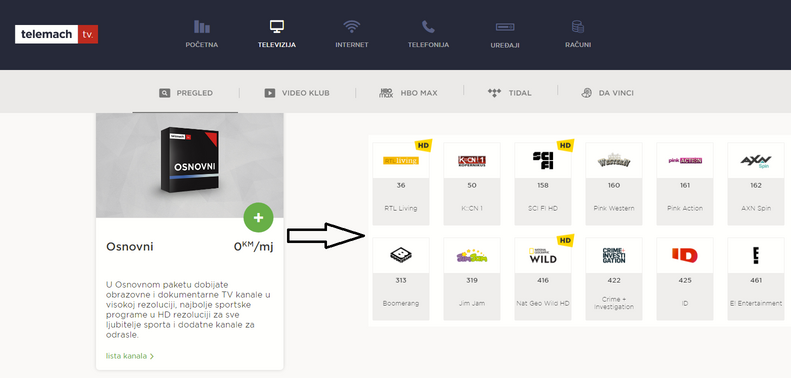The width and height of the screenshot is (791, 378).
Task: Open the Internet wifi icon
Action: (352, 27)
